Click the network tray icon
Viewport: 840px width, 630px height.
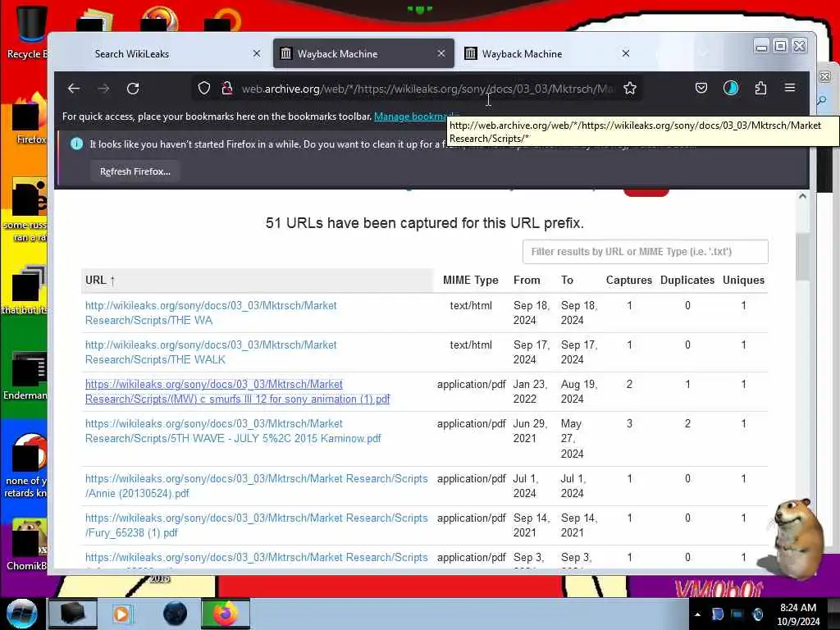coord(737,614)
